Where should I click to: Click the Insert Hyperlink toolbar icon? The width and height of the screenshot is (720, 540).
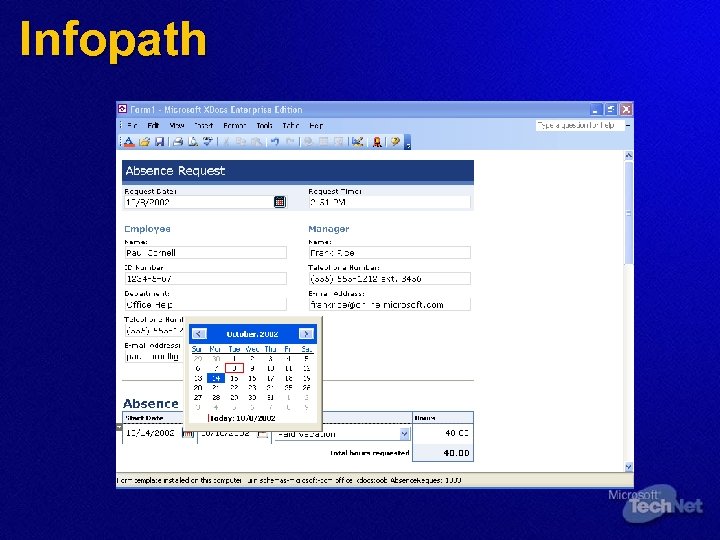pos(308,142)
